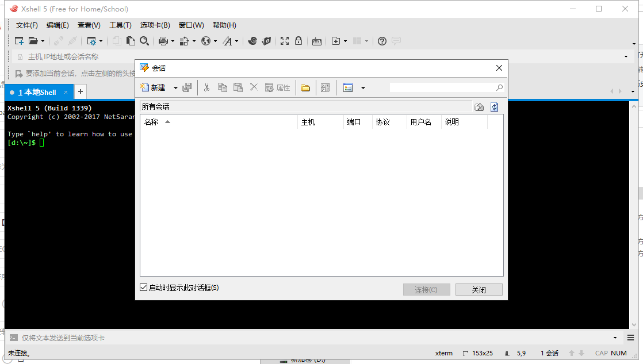Click the Delete X icon in dialog toolbar

click(254, 87)
